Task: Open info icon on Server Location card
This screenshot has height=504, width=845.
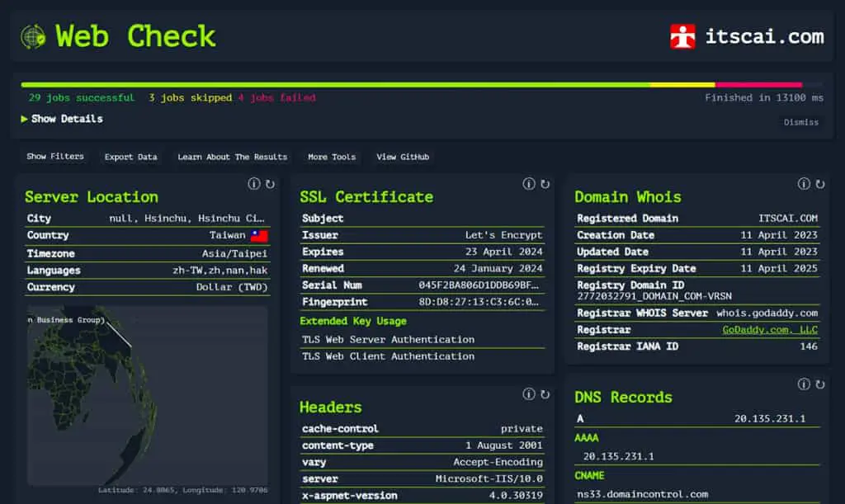Action: 254,184
